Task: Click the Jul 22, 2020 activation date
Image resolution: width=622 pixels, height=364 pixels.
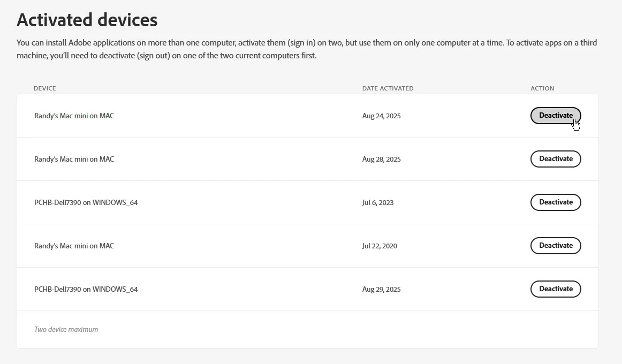Action: pos(380,246)
